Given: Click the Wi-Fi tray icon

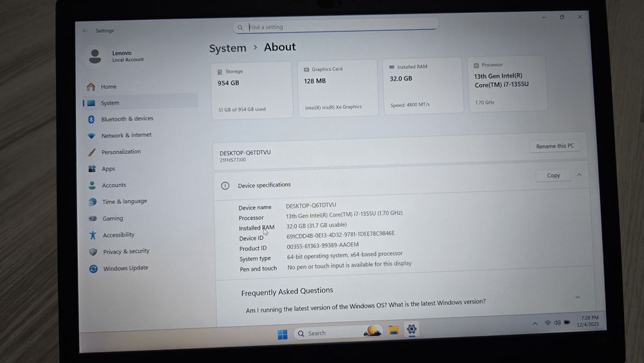Looking at the screenshot, I should (547, 323).
